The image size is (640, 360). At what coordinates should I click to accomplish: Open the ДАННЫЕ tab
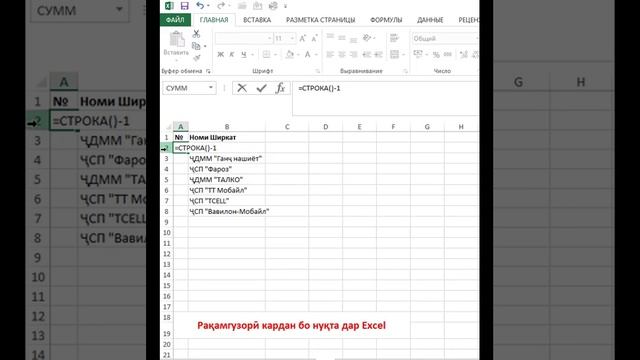(430, 20)
